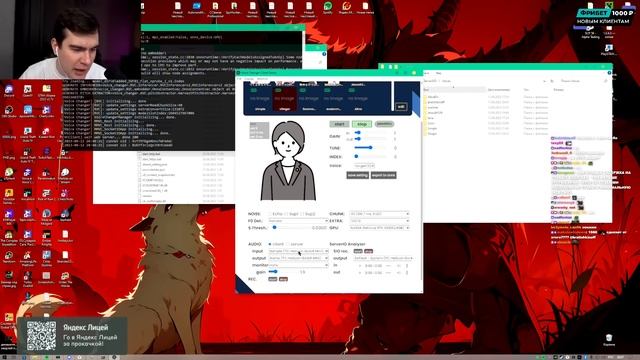Click the blue help icon in the right Explorer window

[x=609, y=73]
